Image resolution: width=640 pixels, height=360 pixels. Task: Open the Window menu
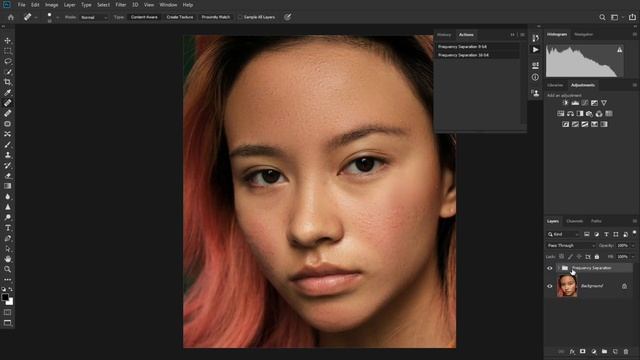click(x=168, y=5)
